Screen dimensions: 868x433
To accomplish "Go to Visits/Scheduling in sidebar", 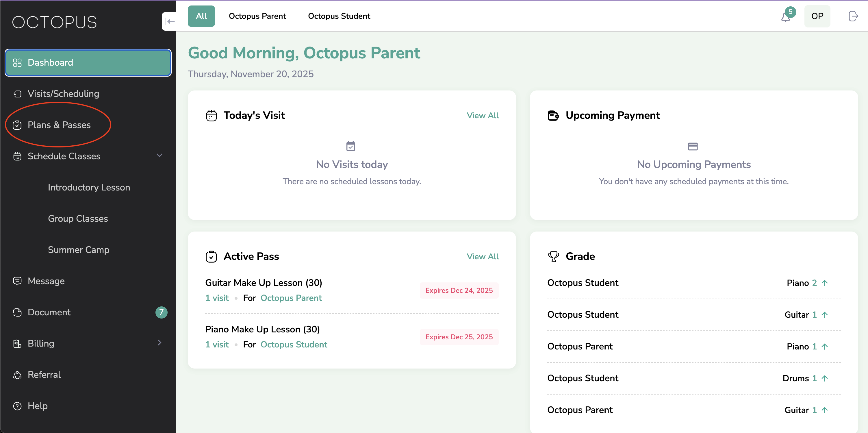I will click(x=63, y=93).
